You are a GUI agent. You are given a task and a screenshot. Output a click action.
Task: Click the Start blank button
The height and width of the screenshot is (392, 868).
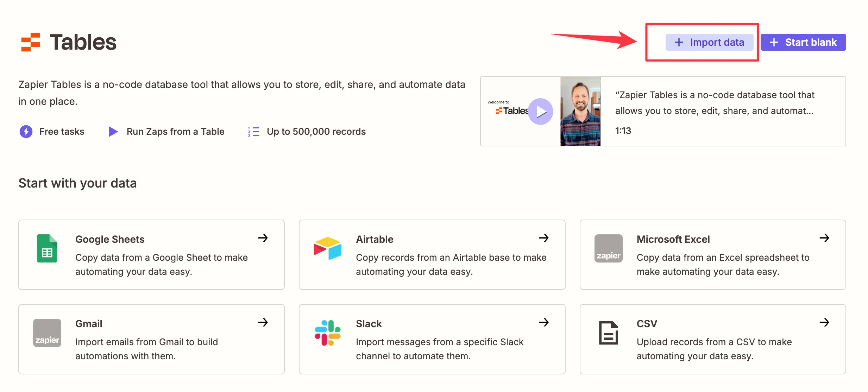coord(803,42)
